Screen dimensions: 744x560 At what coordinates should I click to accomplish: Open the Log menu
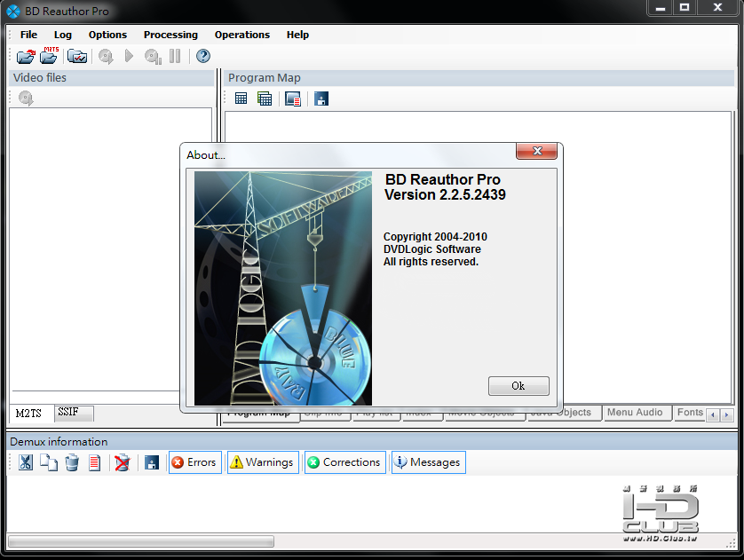[63, 35]
